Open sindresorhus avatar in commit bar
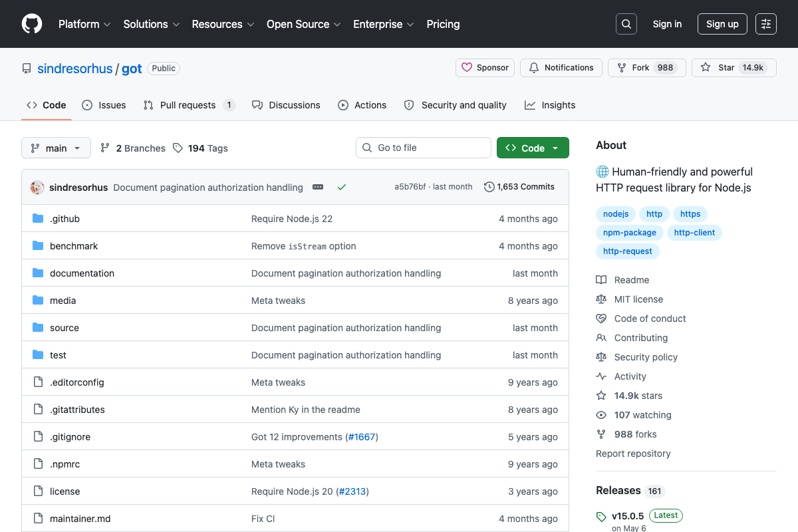 point(37,188)
